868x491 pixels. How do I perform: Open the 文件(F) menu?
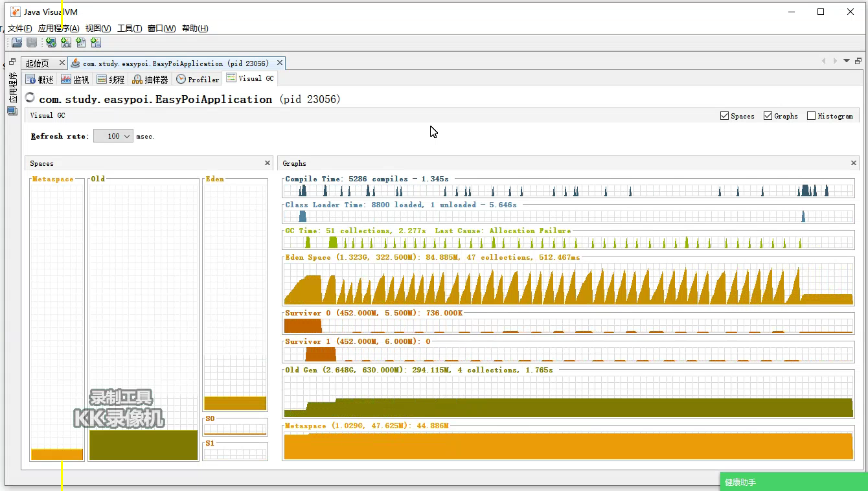(19, 29)
